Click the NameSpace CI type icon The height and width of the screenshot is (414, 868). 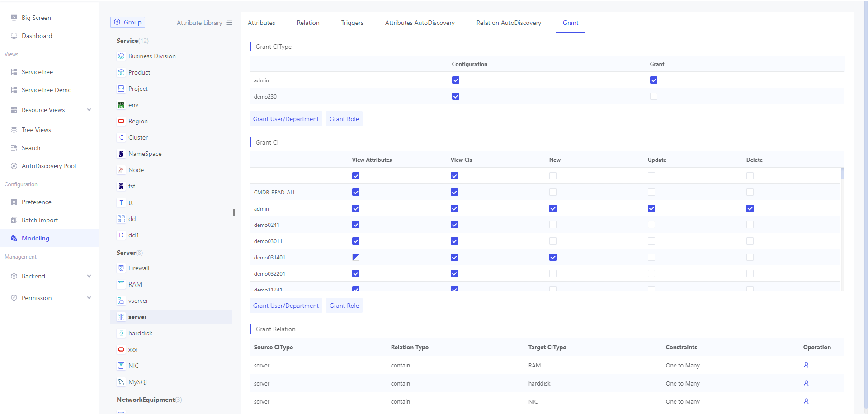(x=121, y=154)
